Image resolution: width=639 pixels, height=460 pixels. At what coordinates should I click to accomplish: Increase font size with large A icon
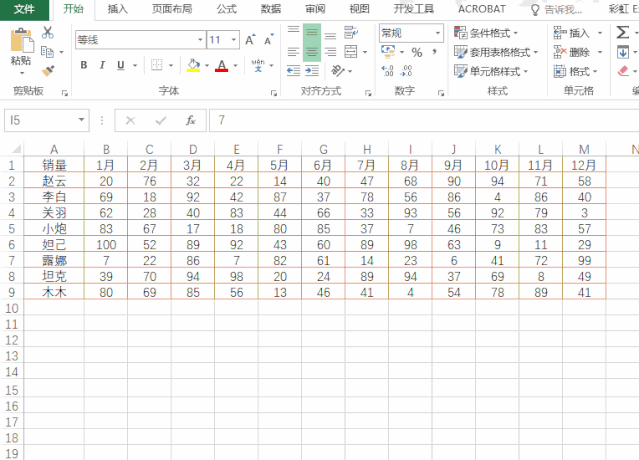click(250, 40)
